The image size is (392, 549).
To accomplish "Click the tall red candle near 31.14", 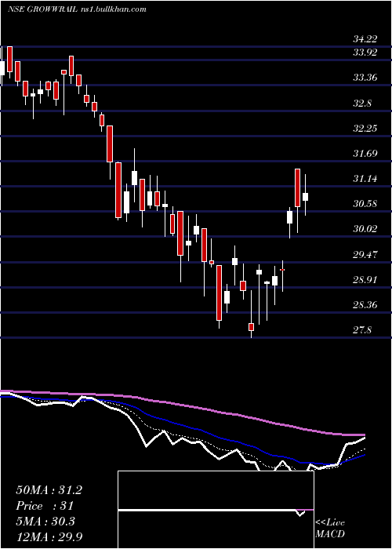I will pos(297,188).
